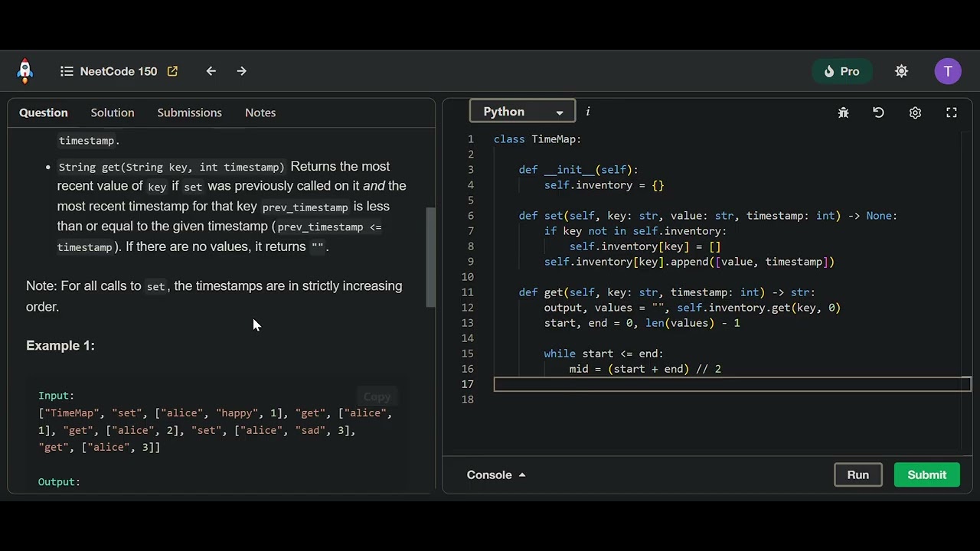Open the user profile avatar T
Screen dimensions: 980x551
[948, 71]
